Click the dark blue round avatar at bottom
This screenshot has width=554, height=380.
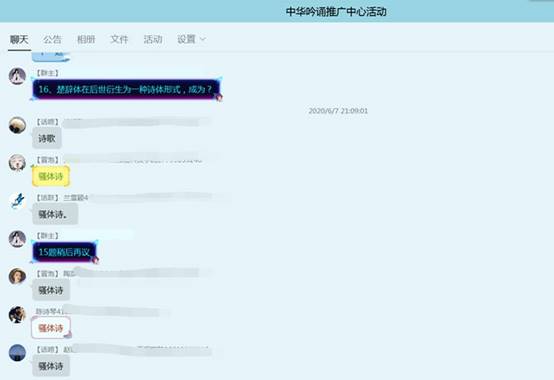coord(17,352)
